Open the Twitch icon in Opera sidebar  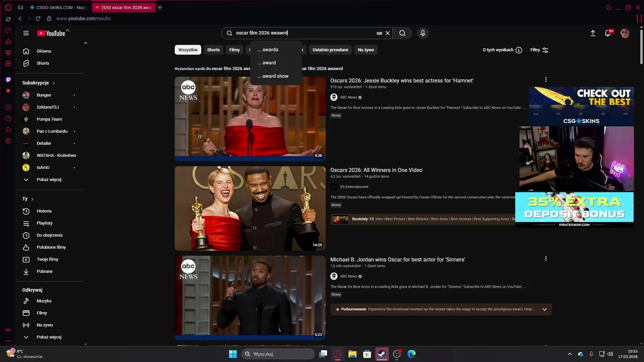(8, 80)
